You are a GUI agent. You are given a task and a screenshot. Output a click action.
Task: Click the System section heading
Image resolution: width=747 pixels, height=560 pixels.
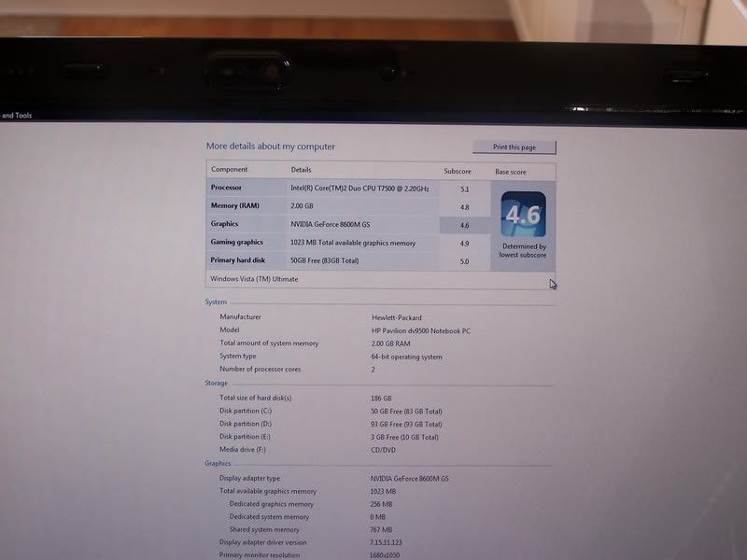216,301
